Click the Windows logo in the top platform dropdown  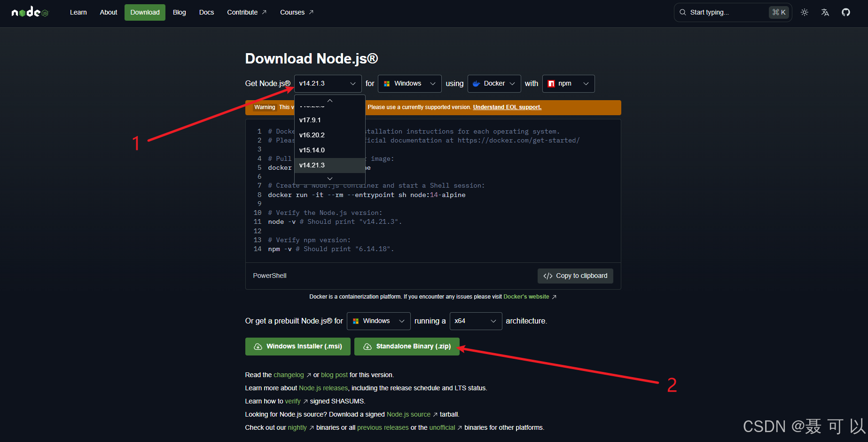387,84
